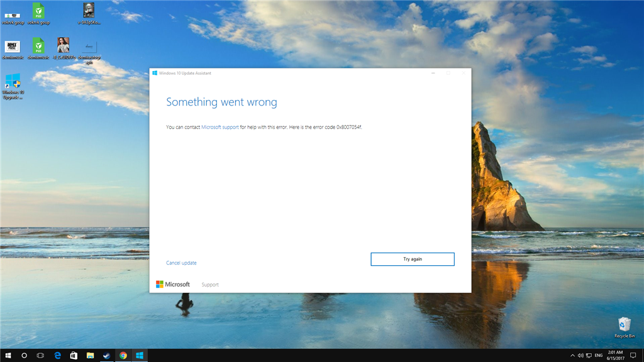
Task: Open the Microsoft support link
Action: tap(219, 127)
